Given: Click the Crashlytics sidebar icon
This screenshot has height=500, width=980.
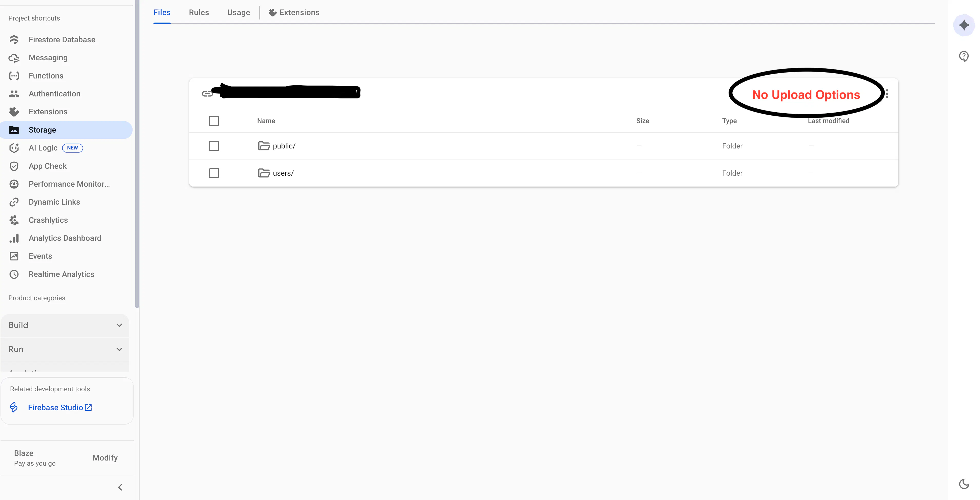Looking at the screenshot, I should coord(14,220).
